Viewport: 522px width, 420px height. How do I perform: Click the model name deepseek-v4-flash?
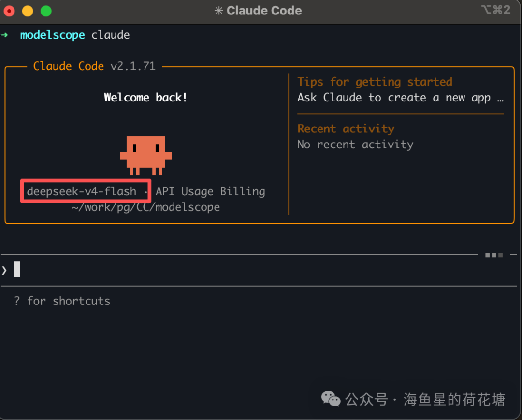pyautogui.click(x=82, y=191)
